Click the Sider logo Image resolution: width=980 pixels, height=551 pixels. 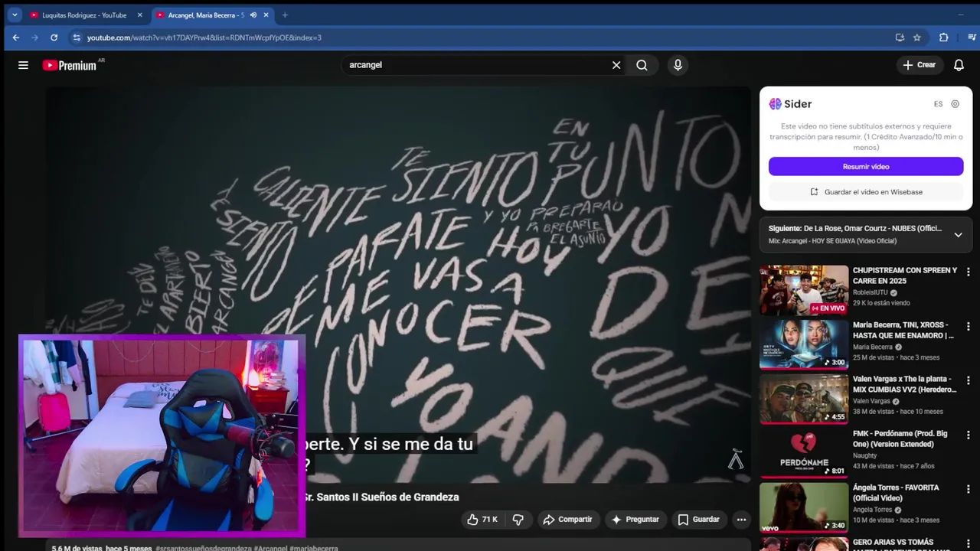[790, 104]
